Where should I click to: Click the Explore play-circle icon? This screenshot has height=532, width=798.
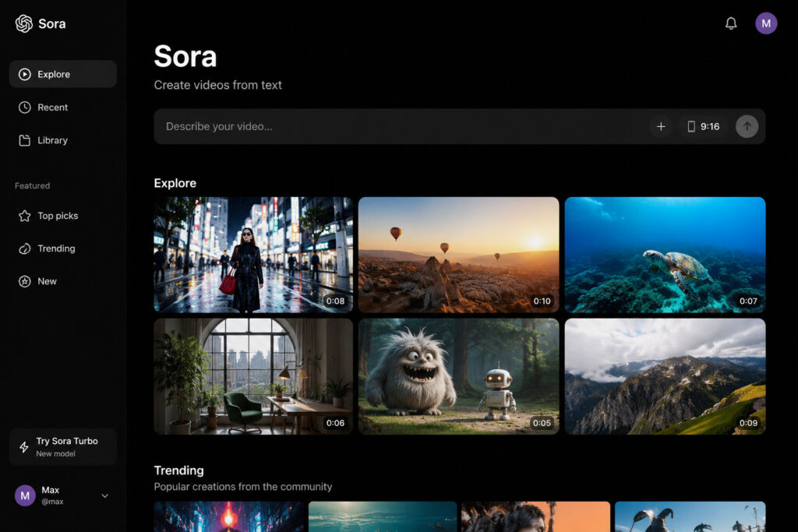click(24, 74)
